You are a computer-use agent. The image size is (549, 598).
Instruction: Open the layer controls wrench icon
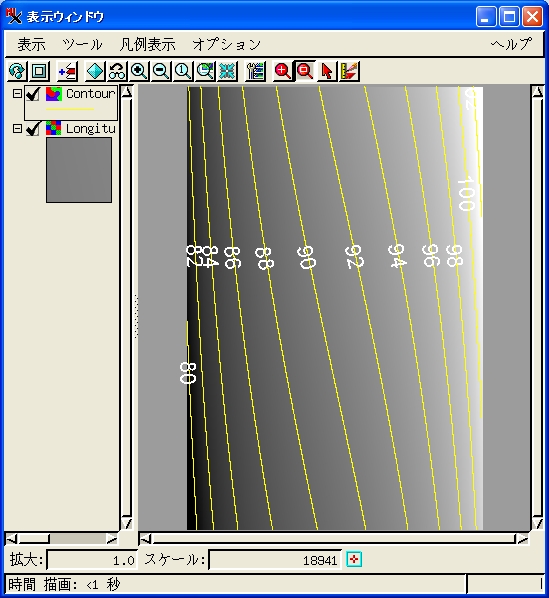pyautogui.click(x=255, y=71)
